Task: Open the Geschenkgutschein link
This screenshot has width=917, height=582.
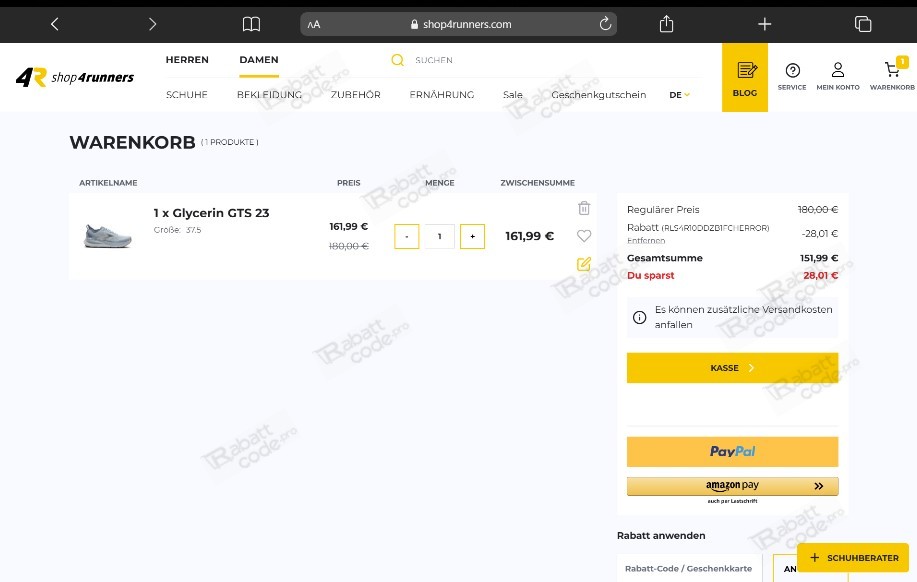Action: click(599, 95)
